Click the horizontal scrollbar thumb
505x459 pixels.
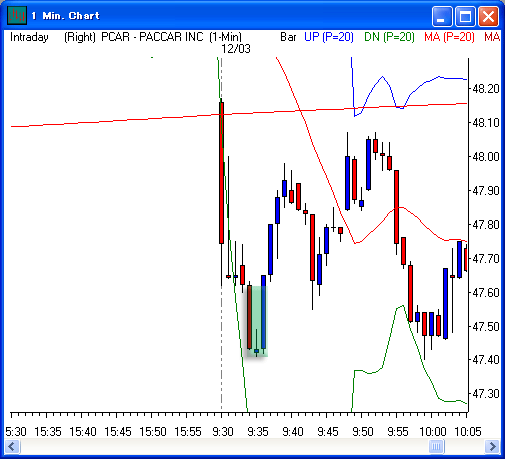(x=436, y=446)
